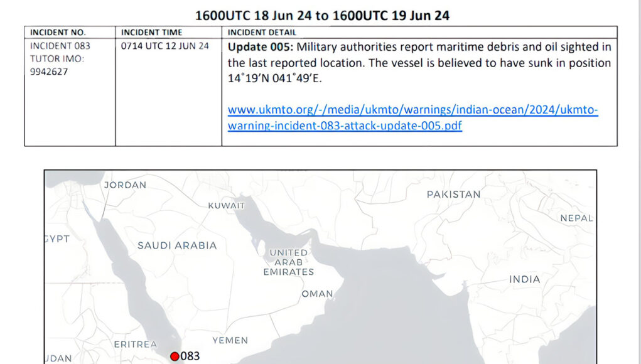Click the INCIDENT TIME column header
The width and height of the screenshot is (641, 364).
click(151, 33)
